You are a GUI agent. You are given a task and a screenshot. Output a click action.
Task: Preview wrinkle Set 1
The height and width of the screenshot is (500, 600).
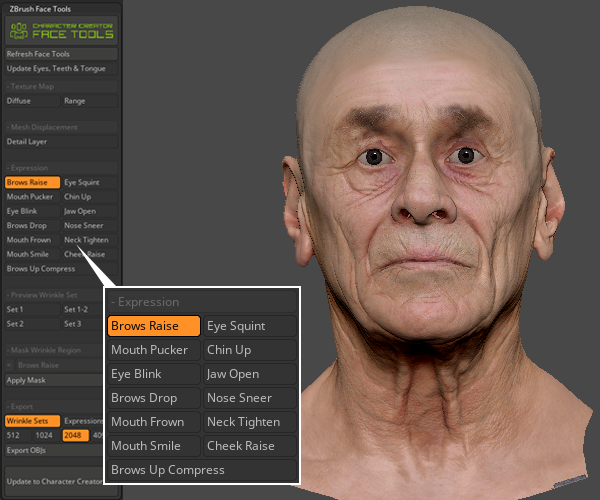[x=33, y=309]
